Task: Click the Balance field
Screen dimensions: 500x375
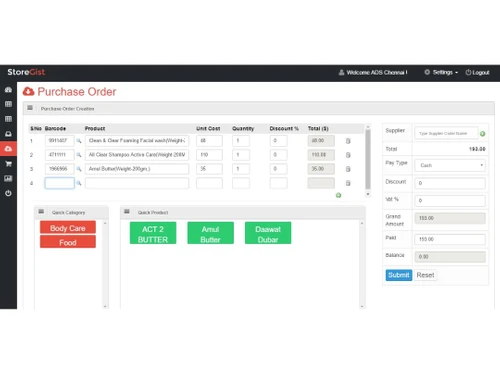Action: point(450,257)
